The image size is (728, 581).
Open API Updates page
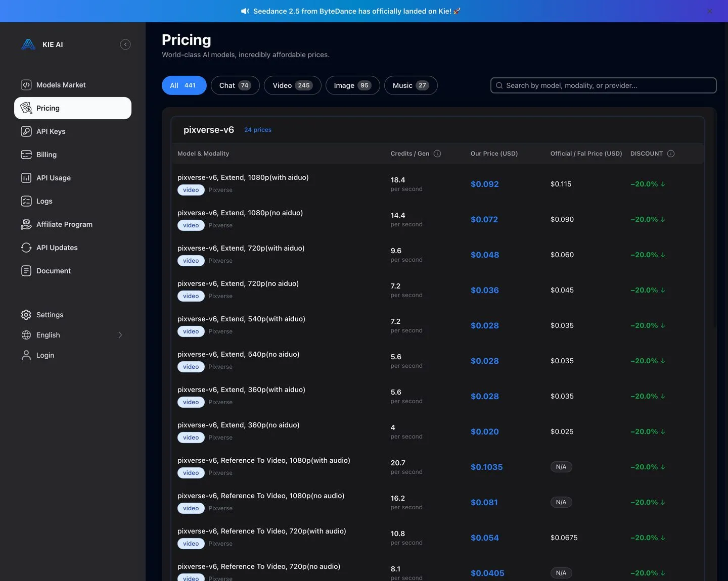[73, 248]
